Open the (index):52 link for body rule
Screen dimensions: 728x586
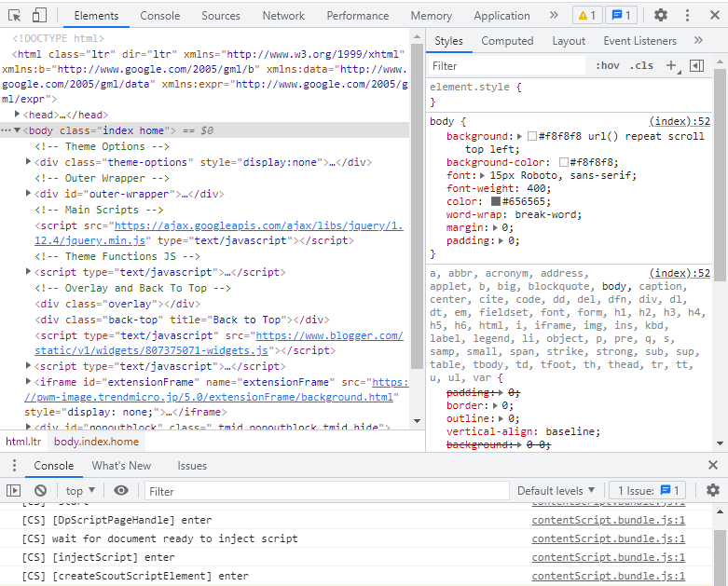(680, 121)
